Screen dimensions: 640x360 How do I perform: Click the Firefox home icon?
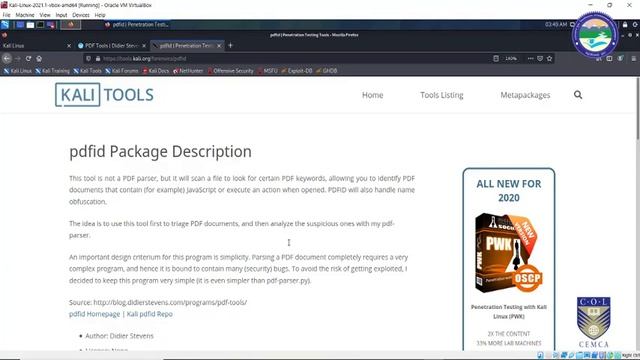39,58
